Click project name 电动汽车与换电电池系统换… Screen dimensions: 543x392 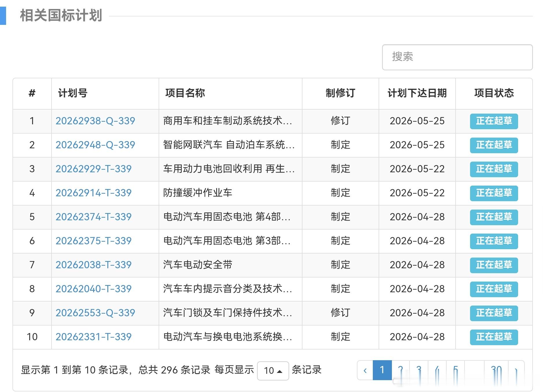coord(228,337)
